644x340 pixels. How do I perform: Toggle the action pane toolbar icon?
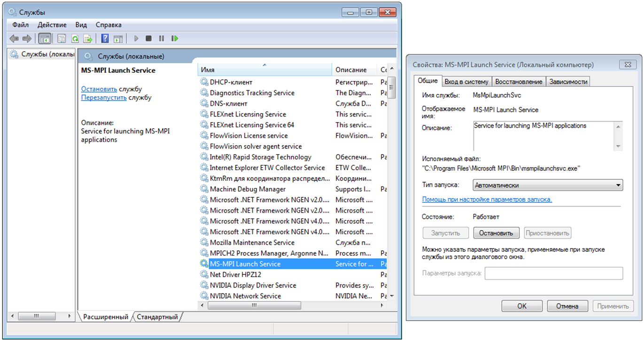pyautogui.click(x=118, y=39)
